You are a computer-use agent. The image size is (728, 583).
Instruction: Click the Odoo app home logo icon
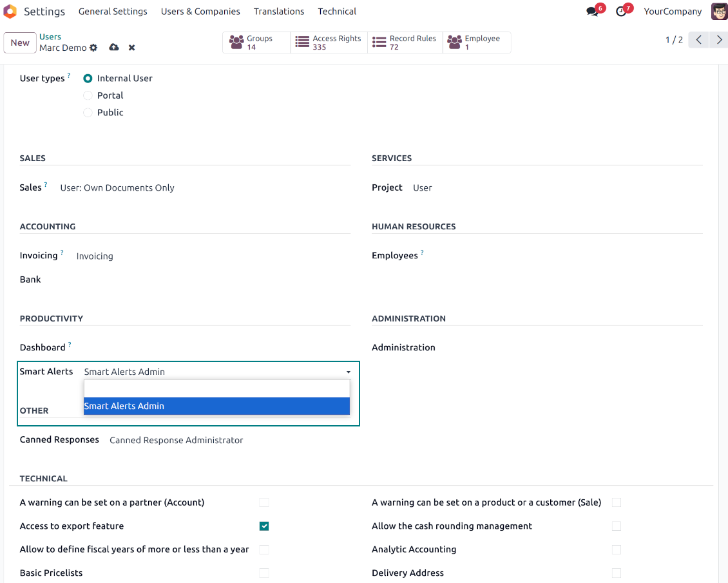[x=10, y=12]
